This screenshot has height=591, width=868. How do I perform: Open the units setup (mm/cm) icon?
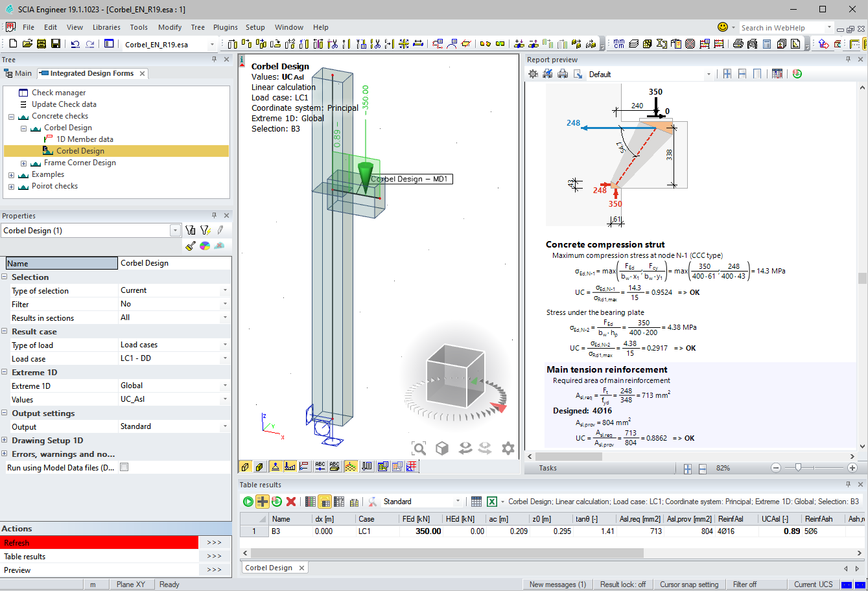click(619, 44)
